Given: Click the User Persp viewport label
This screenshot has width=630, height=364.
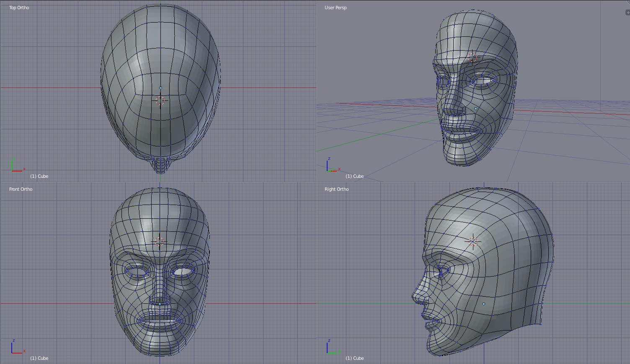Looking at the screenshot, I should click(x=336, y=8).
